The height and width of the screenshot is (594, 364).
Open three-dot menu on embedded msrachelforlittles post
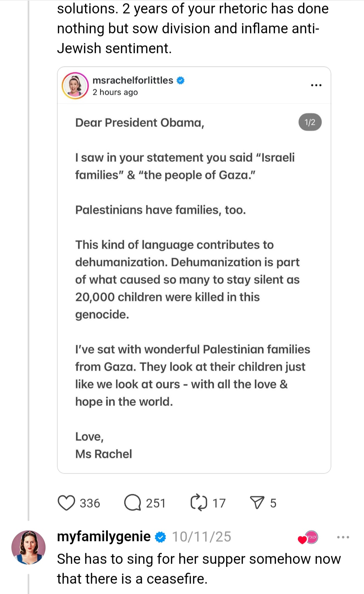[316, 85]
